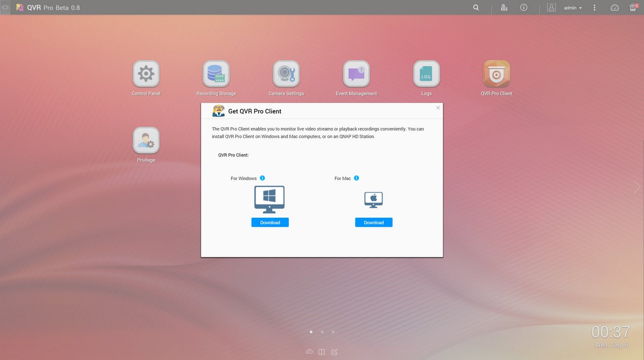Select the first desktop page dot
The image size is (644, 360).
coord(311,332)
